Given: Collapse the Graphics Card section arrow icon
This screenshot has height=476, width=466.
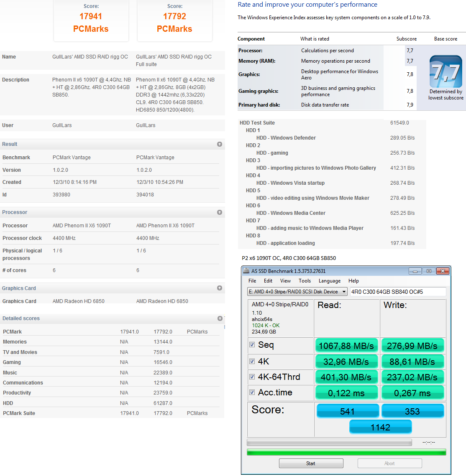Looking at the screenshot, I should tap(219, 288).
